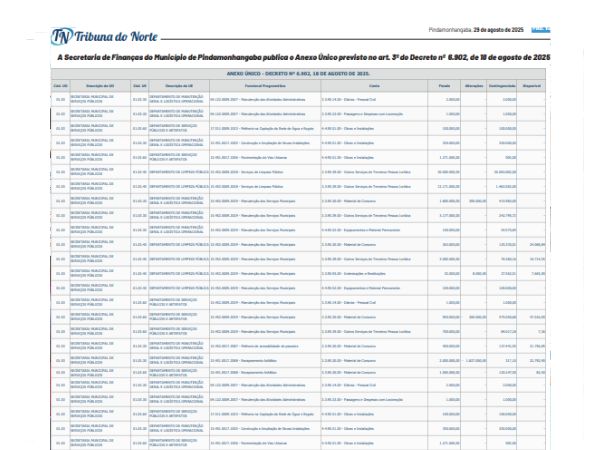
Task: Click the 'Funcional Programática' column header
Action: click(x=265, y=86)
